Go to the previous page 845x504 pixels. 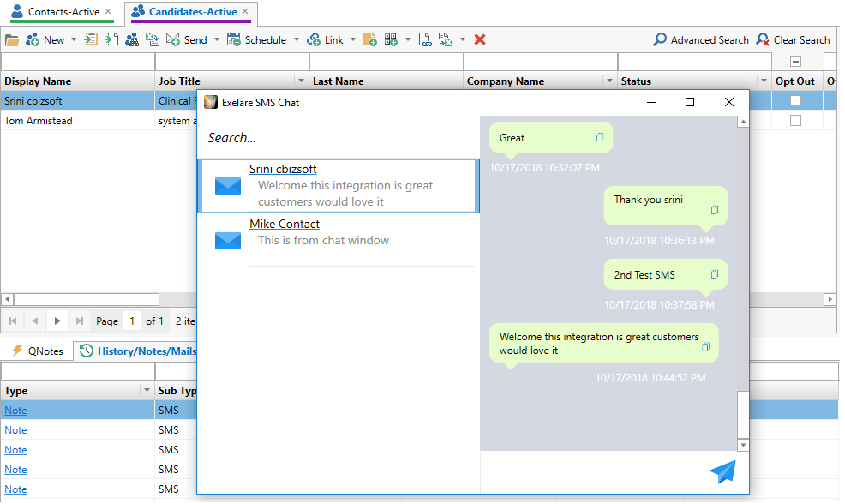coord(35,321)
